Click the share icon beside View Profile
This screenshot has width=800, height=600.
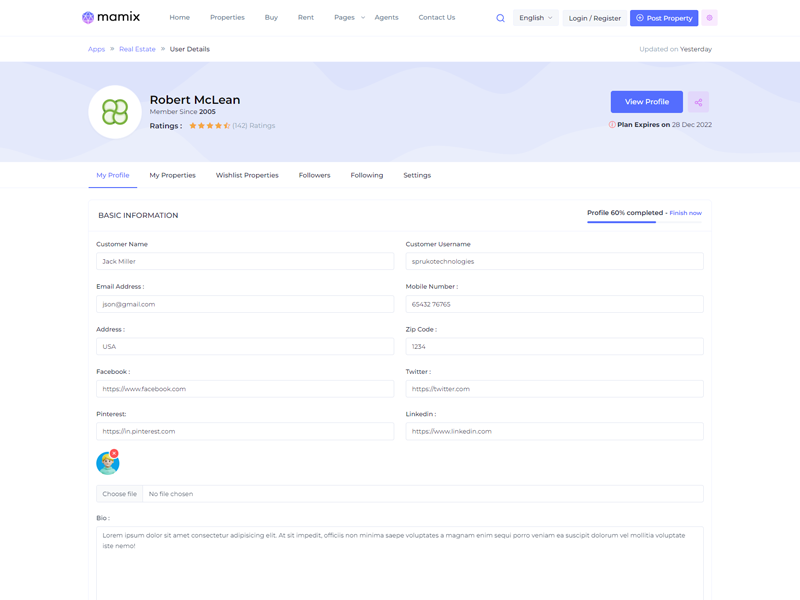tap(698, 102)
